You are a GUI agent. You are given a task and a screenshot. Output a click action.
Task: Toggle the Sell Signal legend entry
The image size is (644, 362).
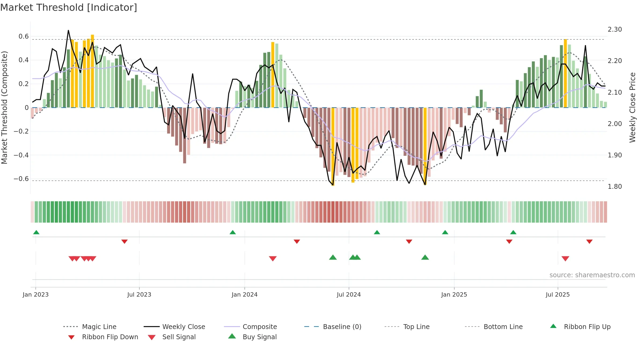172,337
